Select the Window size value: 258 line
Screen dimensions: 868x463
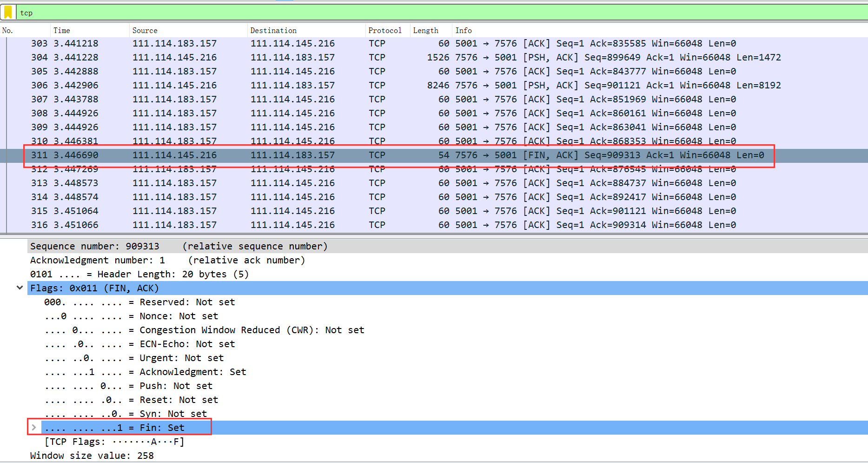[x=92, y=456]
